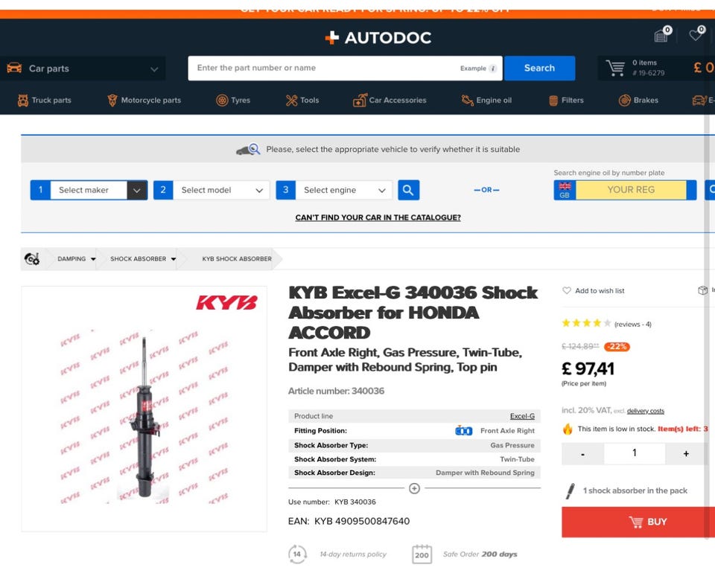Open the Select maker dropdown

[89, 190]
